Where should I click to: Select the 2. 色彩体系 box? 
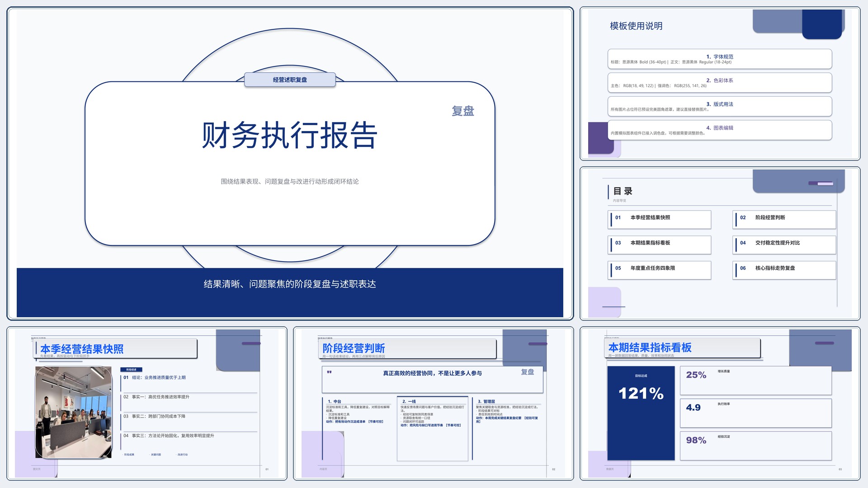tap(720, 83)
